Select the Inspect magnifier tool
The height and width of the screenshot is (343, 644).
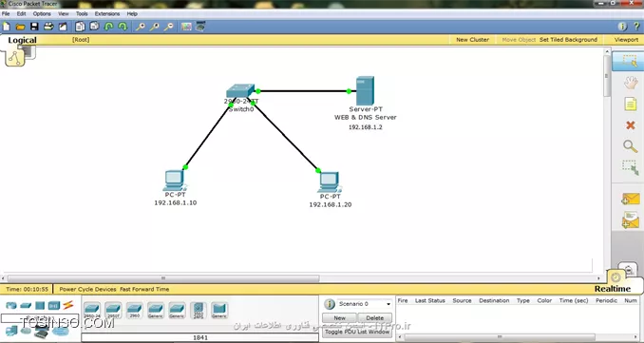coord(631,146)
